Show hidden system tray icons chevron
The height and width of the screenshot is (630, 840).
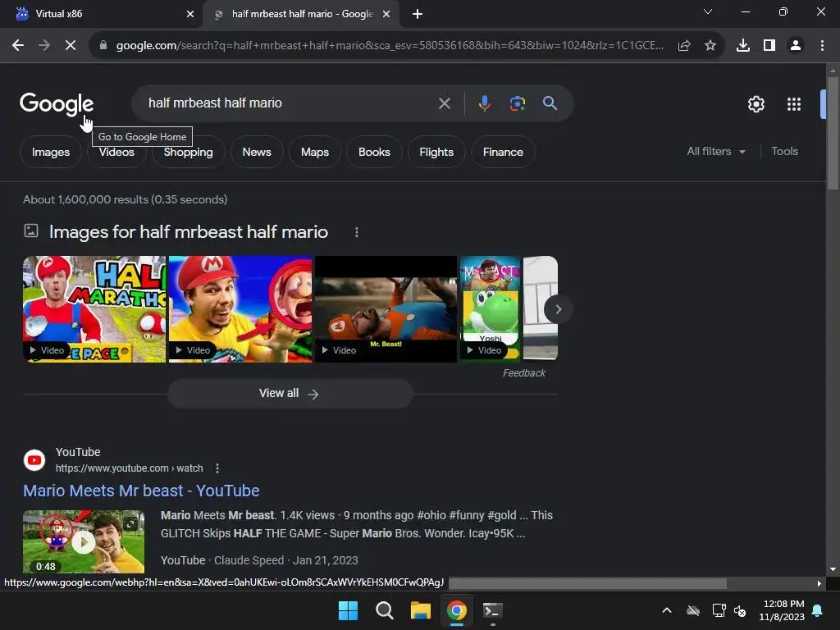point(667,610)
